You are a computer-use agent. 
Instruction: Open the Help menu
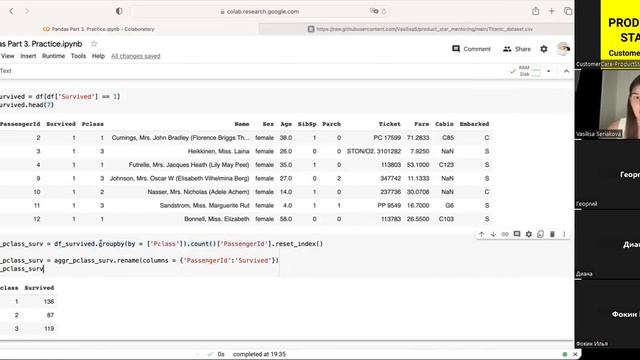(x=98, y=56)
